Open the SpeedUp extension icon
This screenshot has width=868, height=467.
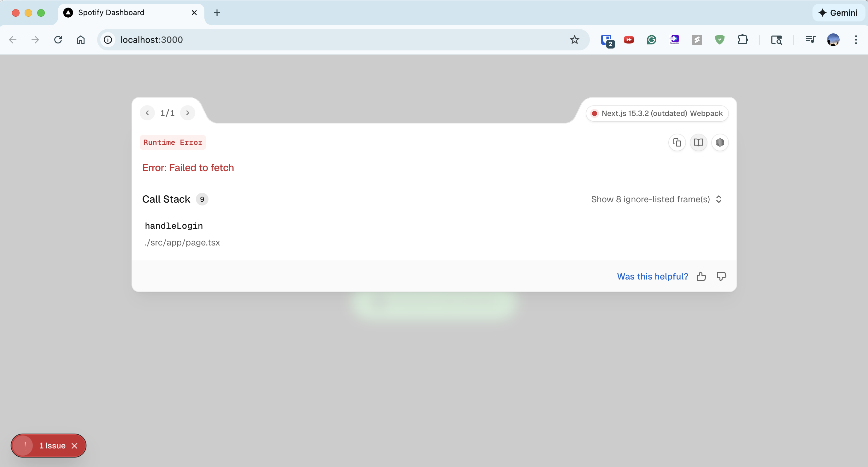(674, 40)
